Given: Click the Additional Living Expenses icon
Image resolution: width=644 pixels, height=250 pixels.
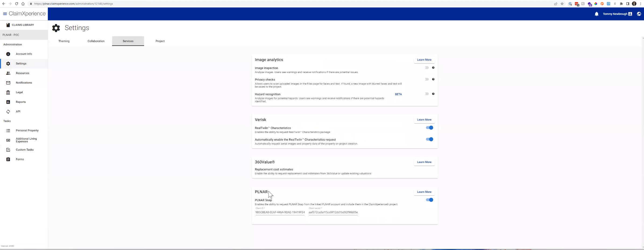Looking at the screenshot, I should coord(8,140).
